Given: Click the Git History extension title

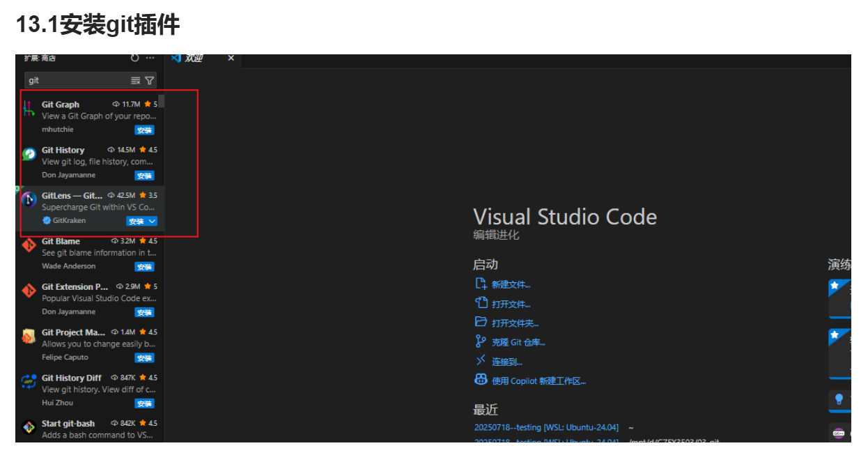Looking at the screenshot, I should pos(63,150).
